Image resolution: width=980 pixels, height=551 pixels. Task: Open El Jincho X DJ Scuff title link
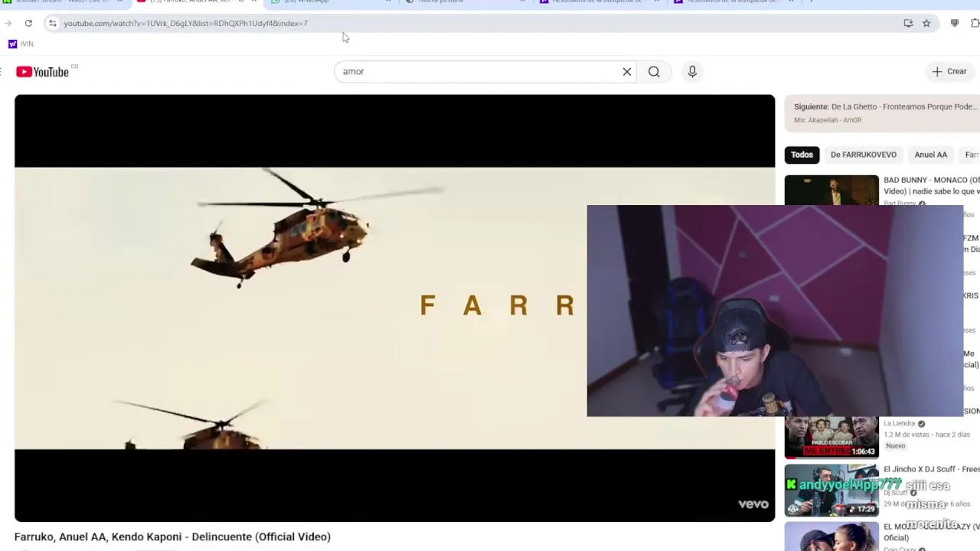pyautogui.click(x=931, y=469)
